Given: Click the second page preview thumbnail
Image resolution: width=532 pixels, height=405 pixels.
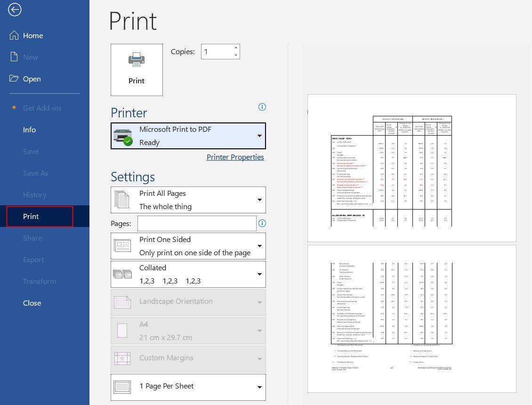Looking at the screenshot, I should click(x=411, y=318).
